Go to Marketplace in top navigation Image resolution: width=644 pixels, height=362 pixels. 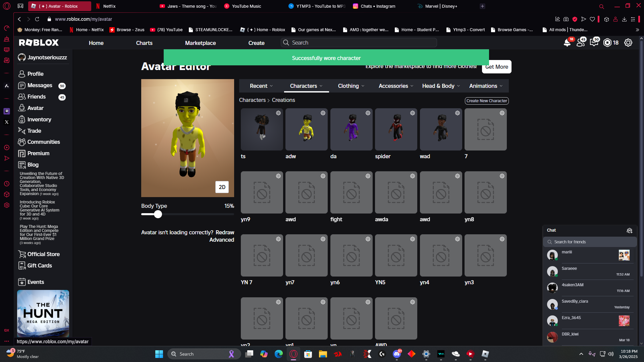pyautogui.click(x=200, y=43)
